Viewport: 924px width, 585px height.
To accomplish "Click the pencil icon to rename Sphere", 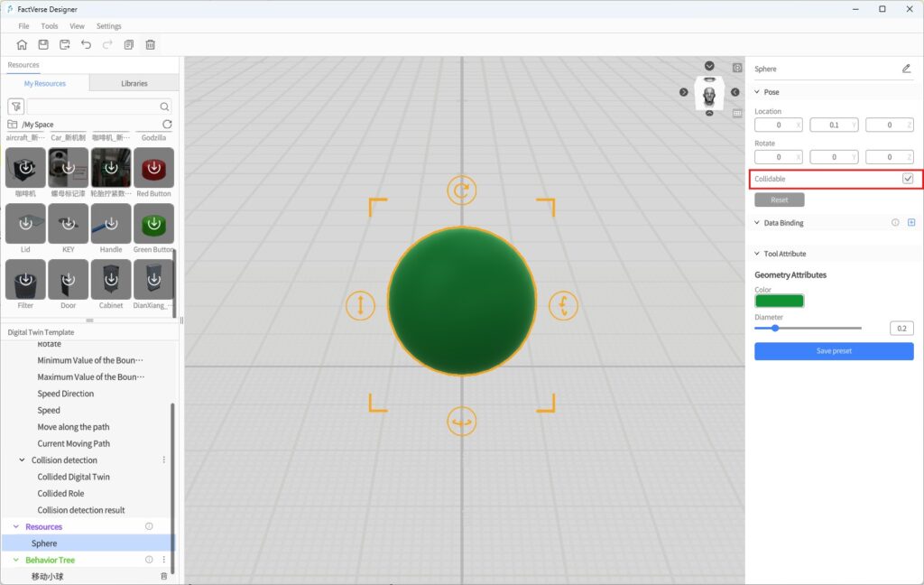I will [906, 69].
